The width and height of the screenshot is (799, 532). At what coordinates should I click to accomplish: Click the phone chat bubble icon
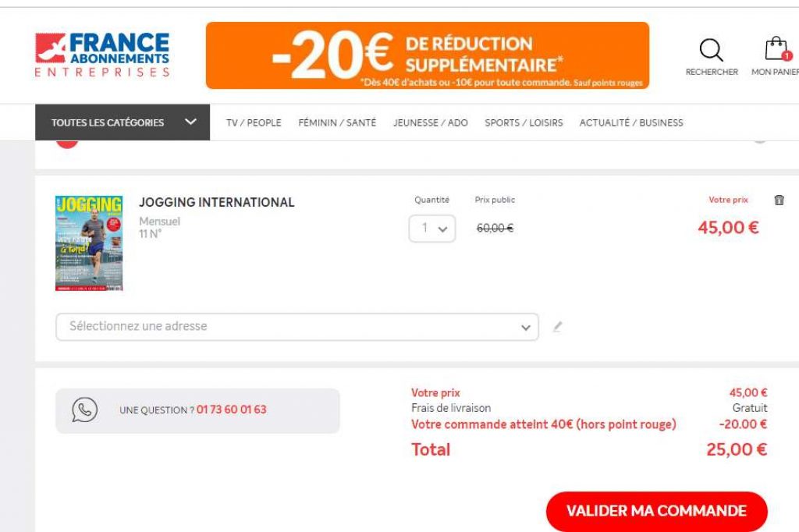[x=84, y=410]
